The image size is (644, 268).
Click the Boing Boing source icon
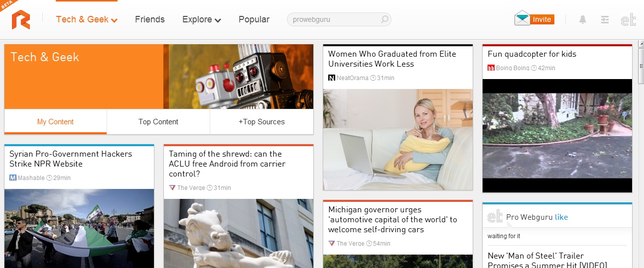tap(491, 68)
